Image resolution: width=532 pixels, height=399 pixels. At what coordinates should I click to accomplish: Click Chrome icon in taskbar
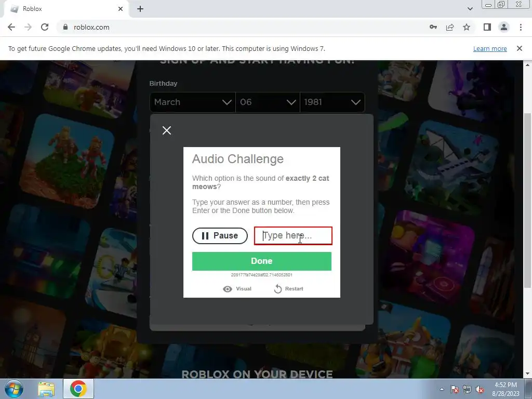[78, 389]
